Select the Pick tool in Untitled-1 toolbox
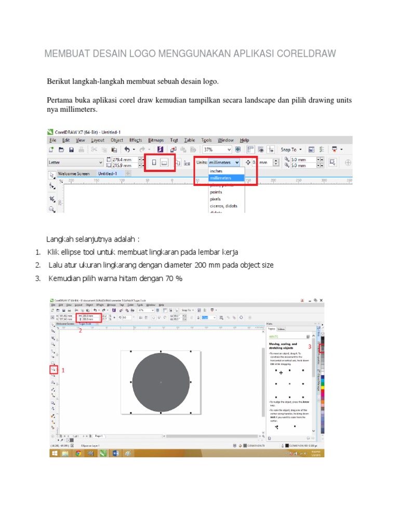This screenshot has width=399, height=532. coord(52,176)
